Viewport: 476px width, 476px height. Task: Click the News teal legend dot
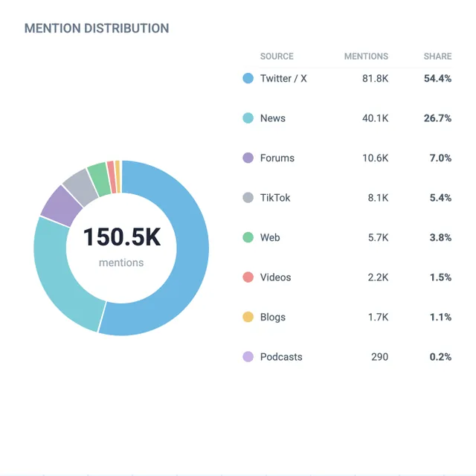(x=248, y=118)
